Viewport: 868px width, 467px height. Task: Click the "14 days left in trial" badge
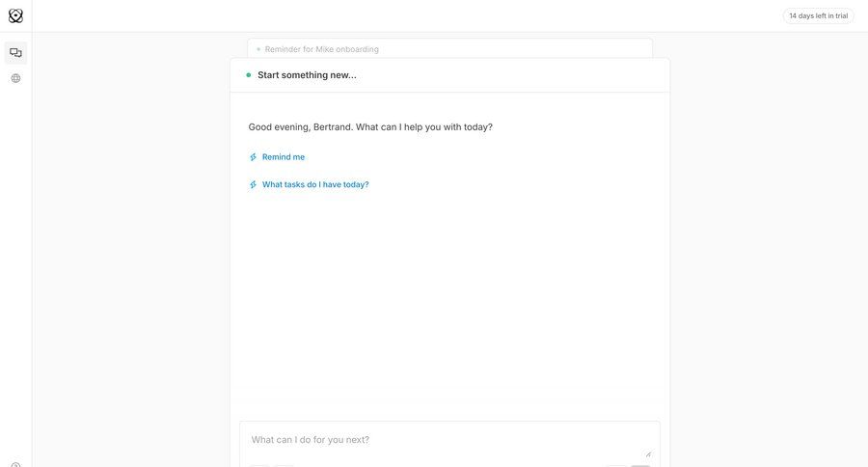click(x=818, y=15)
